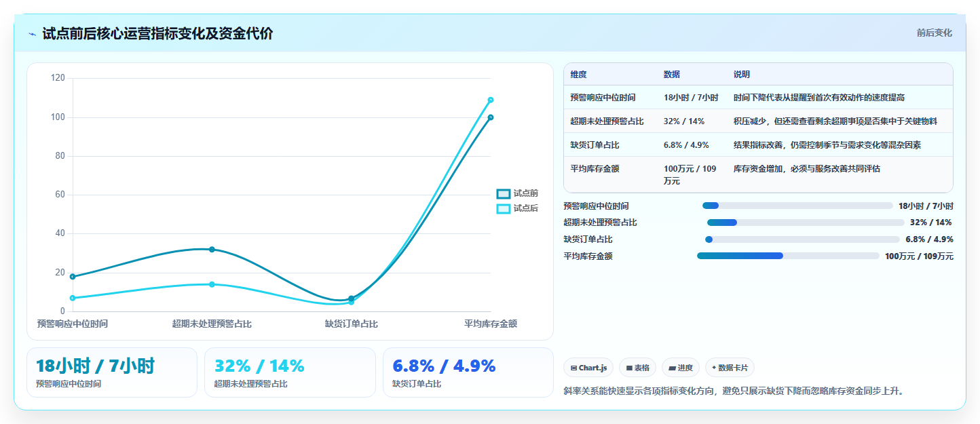Viewport: 980px width, 424px height.
Task: Click x-axis label 平均库存金额
Action: coord(491,324)
